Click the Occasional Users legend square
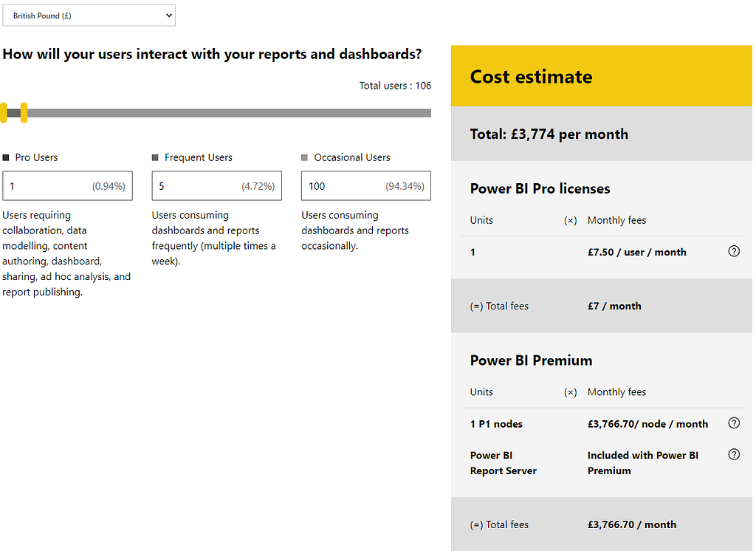Viewport: 756px width, 551px height. click(304, 157)
